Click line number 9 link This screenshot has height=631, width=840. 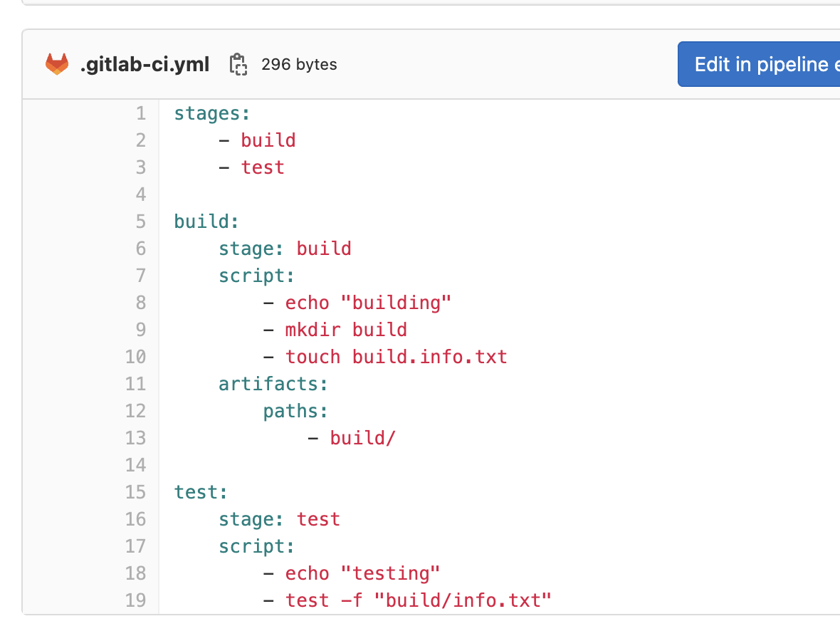(x=141, y=330)
